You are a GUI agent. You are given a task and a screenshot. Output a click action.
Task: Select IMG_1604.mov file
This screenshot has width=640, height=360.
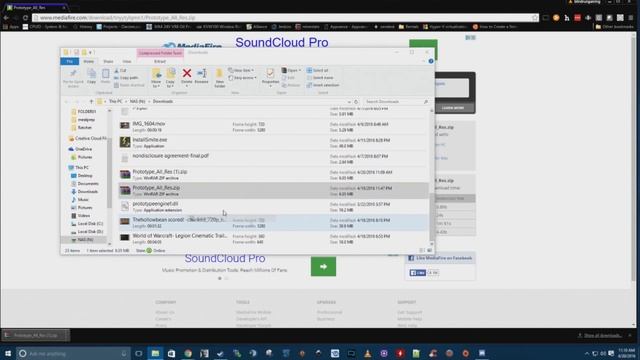273,127
